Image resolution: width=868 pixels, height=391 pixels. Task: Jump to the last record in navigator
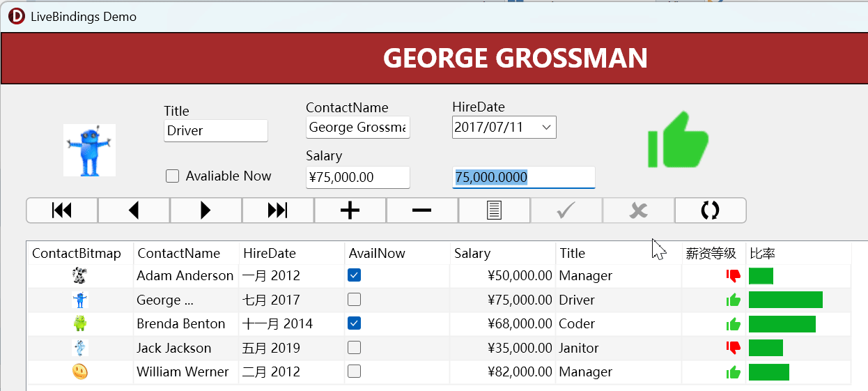[x=278, y=210]
